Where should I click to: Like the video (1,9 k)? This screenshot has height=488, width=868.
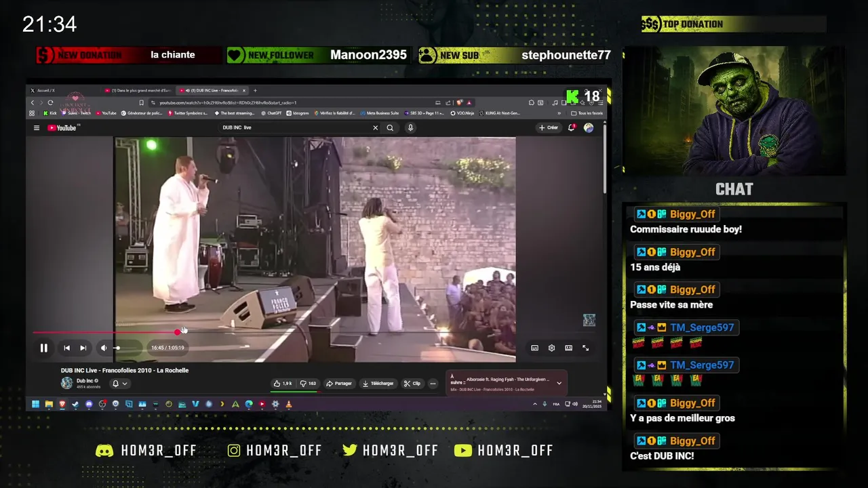click(x=283, y=384)
